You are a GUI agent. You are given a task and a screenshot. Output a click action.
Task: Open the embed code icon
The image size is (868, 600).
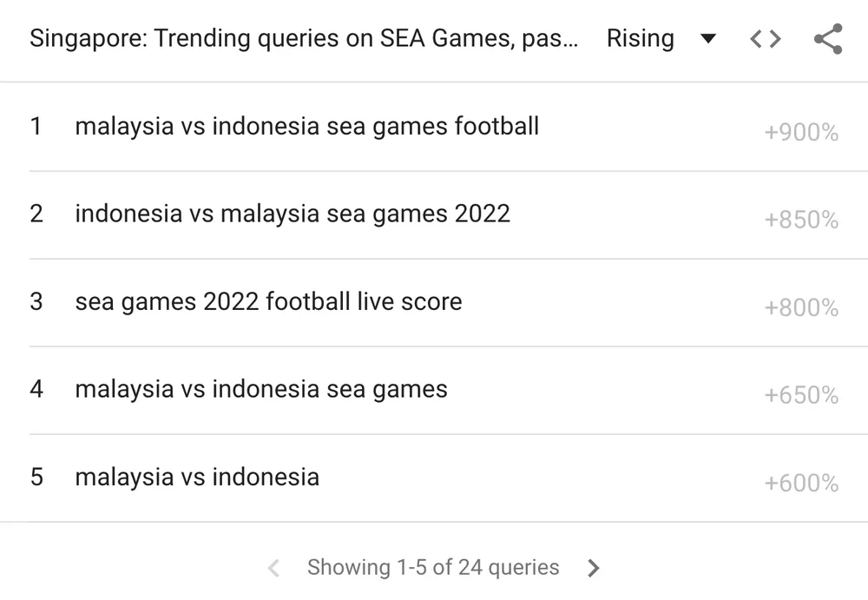coord(765,38)
